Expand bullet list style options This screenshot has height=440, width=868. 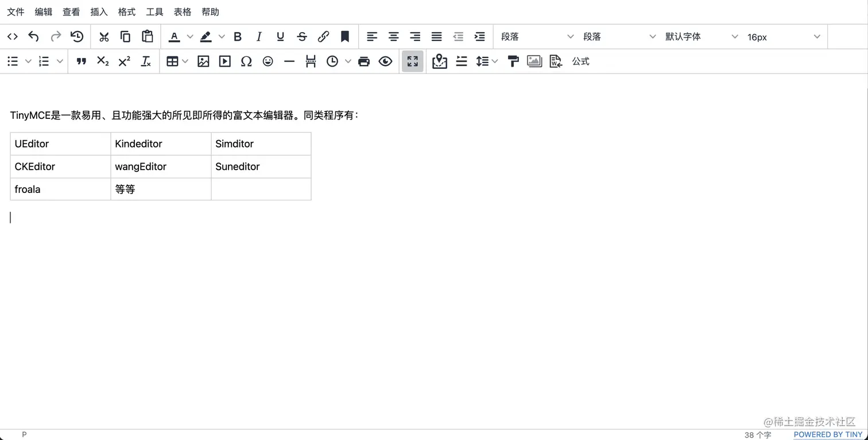tap(28, 61)
